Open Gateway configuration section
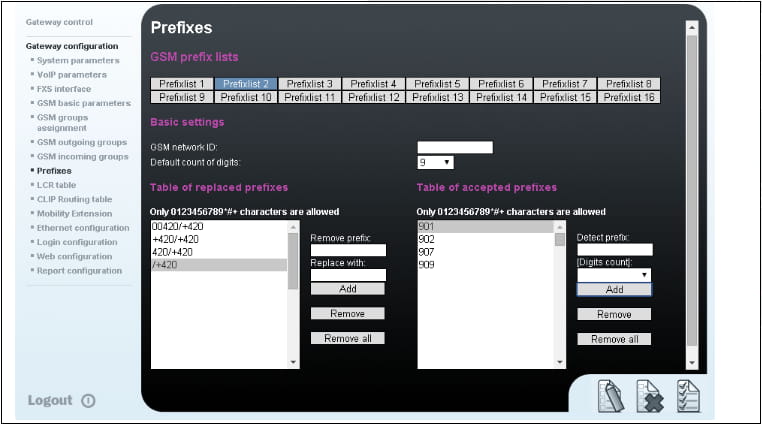Viewport: 762px width, 424px height. coord(72,46)
